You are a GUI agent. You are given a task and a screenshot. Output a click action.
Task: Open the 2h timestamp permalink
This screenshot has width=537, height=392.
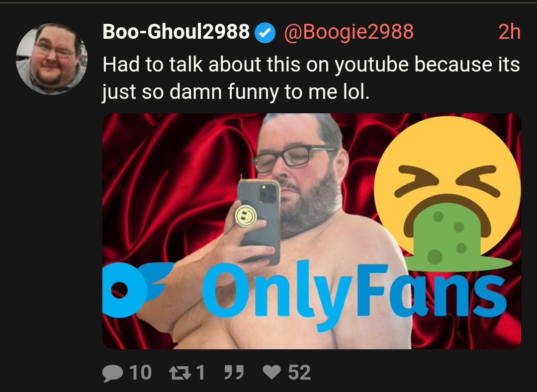[x=510, y=32]
